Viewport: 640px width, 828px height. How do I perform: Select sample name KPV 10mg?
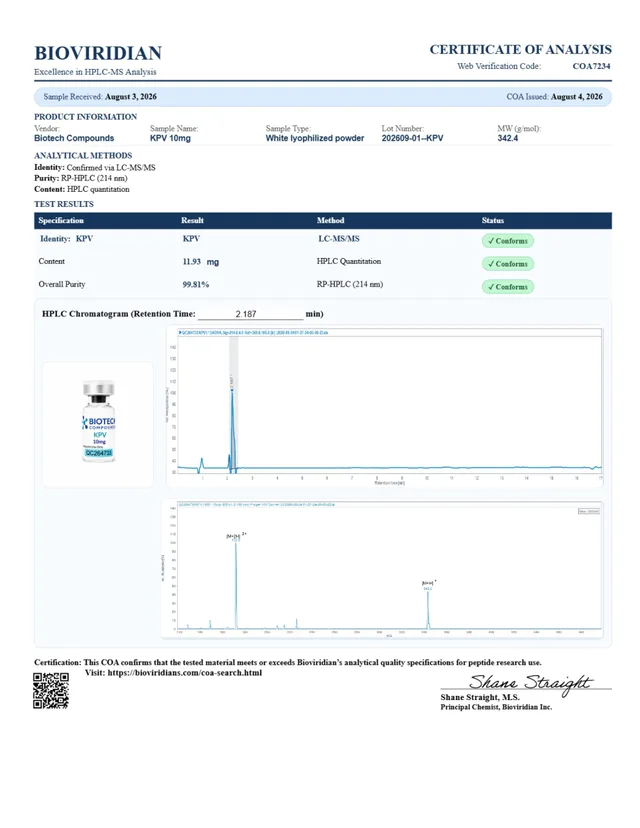(x=170, y=138)
